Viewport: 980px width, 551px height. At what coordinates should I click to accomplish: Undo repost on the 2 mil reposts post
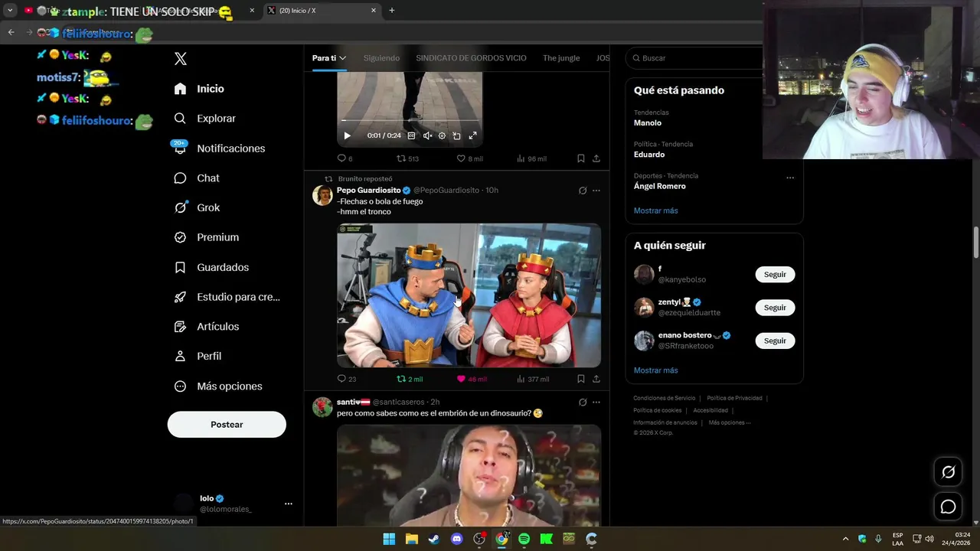click(409, 379)
